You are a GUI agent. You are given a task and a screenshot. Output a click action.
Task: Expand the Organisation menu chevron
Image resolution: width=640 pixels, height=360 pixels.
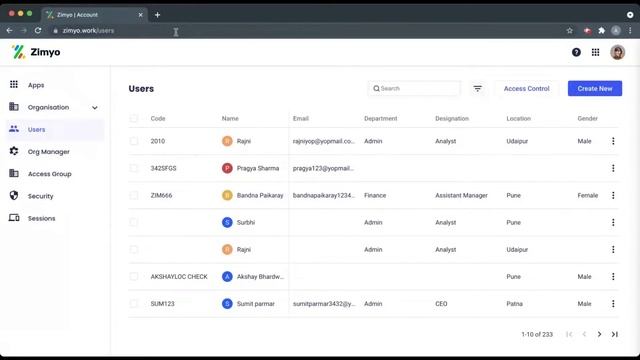tap(95, 108)
